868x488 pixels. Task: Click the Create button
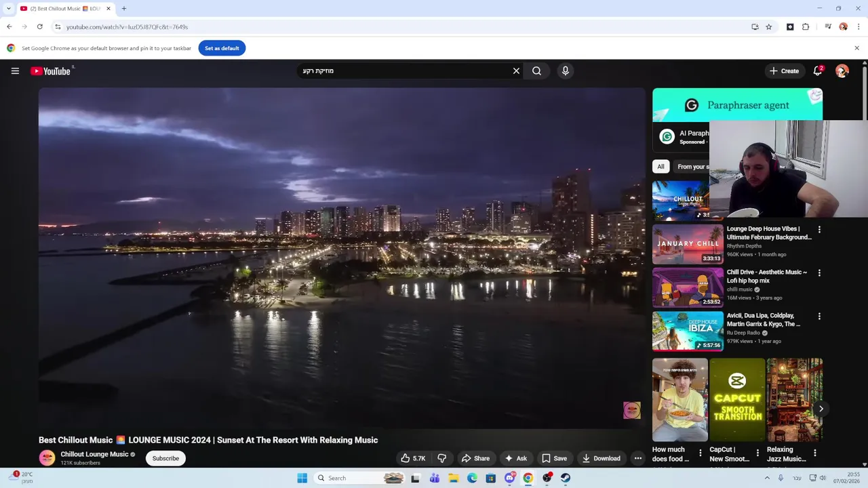[784, 70]
